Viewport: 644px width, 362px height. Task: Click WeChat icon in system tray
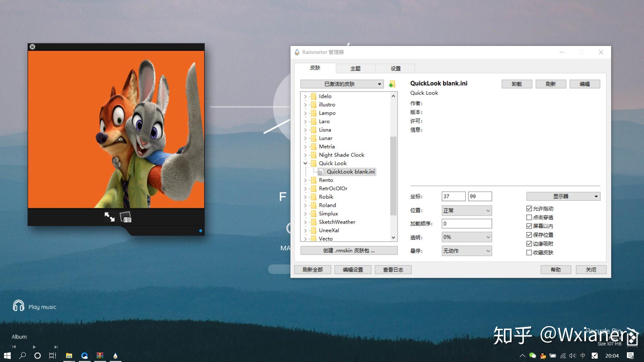click(x=532, y=356)
